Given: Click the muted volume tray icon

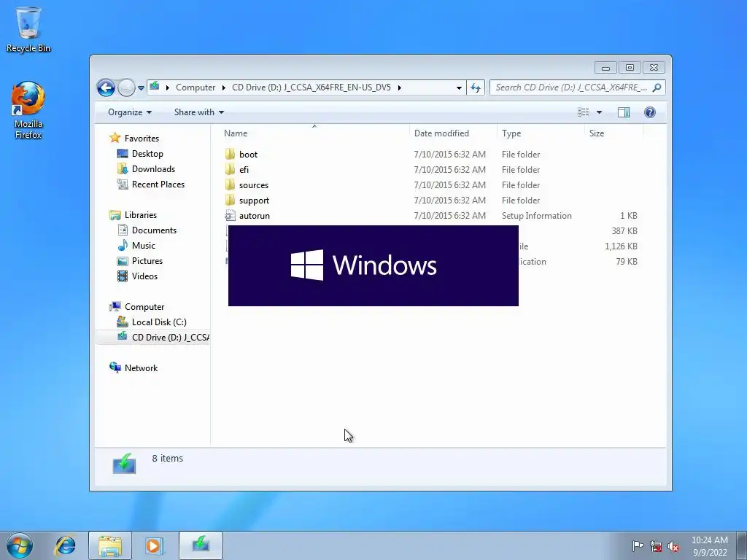Looking at the screenshot, I should [x=673, y=546].
